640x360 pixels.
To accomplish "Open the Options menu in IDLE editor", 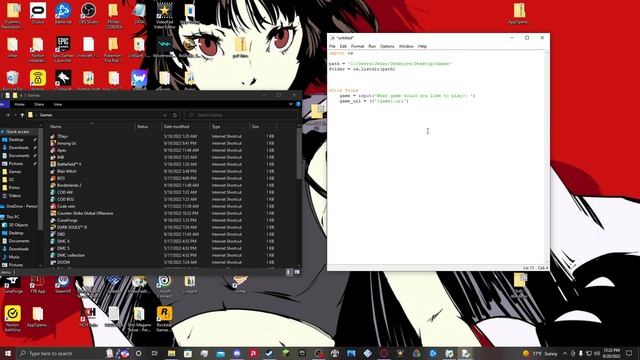I will 387,46.
